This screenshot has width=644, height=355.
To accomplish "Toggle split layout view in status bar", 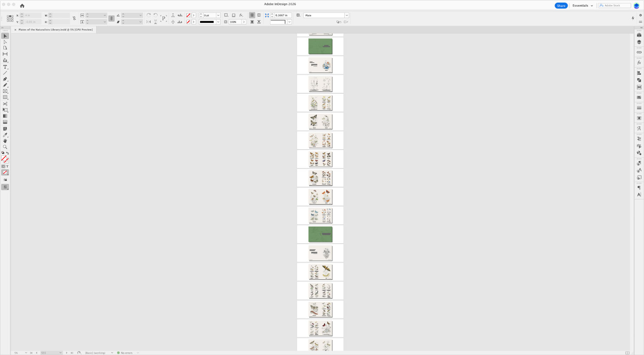I will [628, 353].
